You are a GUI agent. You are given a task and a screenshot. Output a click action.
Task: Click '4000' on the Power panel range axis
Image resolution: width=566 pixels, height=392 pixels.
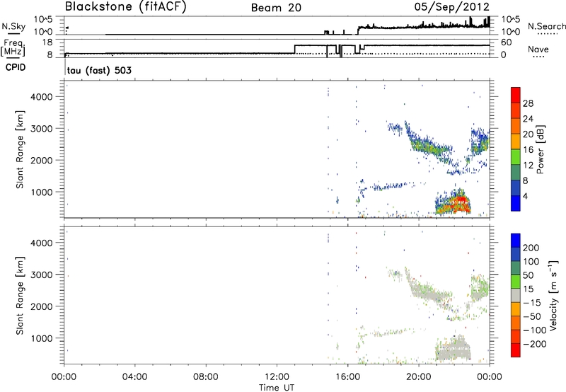[42, 97]
